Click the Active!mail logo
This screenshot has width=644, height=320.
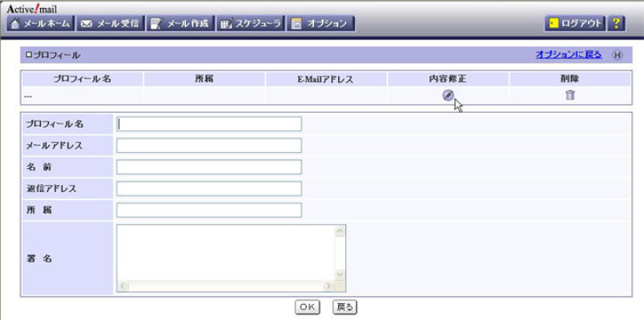tap(32, 9)
